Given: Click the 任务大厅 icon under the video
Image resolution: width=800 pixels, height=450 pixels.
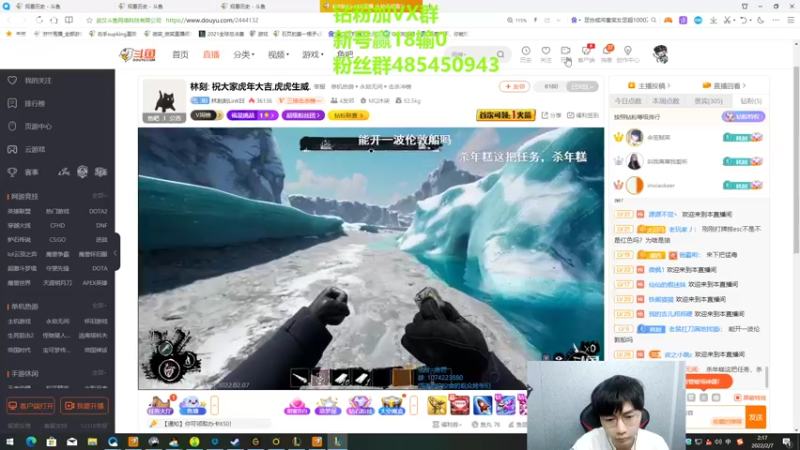Looking at the screenshot, I should pos(160,405).
